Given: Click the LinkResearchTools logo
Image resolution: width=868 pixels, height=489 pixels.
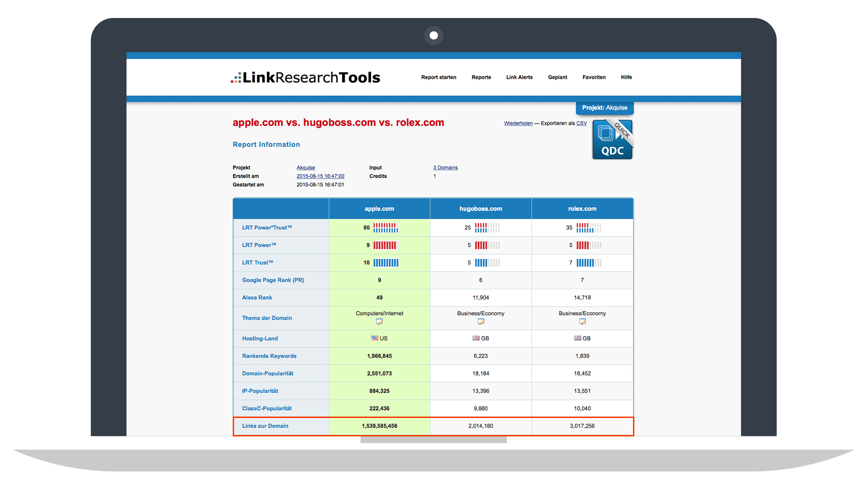Looking at the screenshot, I should (x=305, y=78).
